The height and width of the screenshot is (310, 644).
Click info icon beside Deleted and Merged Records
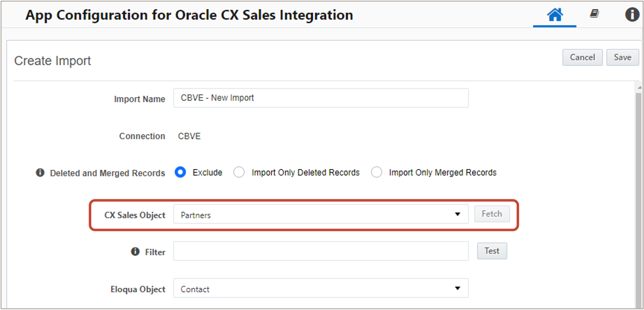pos(40,172)
